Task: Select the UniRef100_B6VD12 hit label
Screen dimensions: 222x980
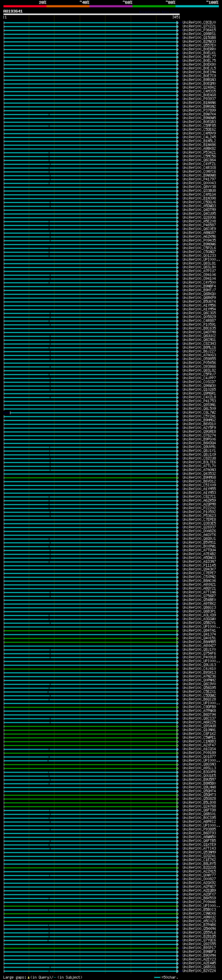Action: point(199,481)
